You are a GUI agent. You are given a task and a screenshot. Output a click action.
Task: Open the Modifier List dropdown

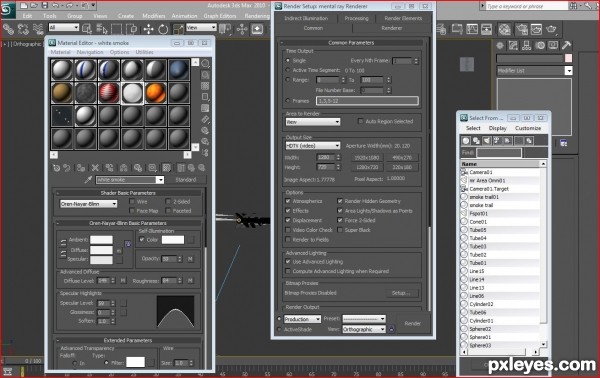(534, 71)
